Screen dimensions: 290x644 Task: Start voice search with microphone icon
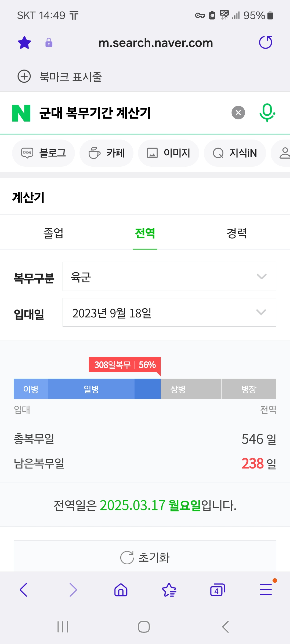coord(267,113)
